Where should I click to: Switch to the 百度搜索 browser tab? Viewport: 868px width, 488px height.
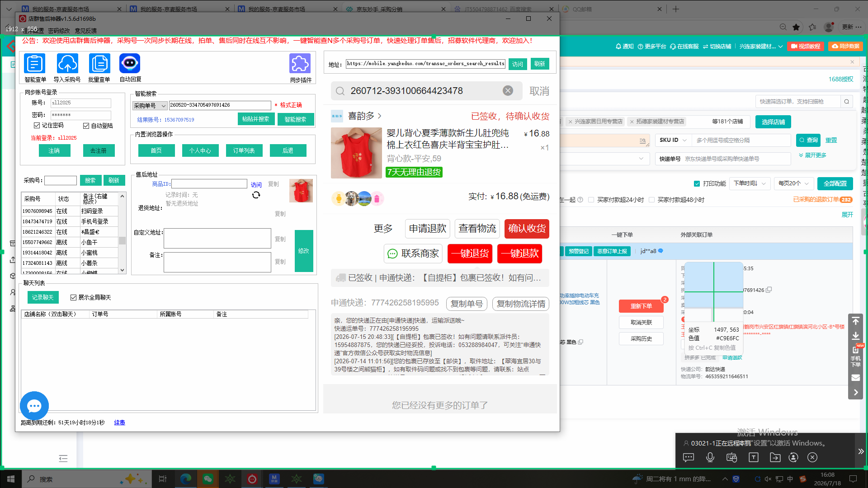[x=504, y=9]
